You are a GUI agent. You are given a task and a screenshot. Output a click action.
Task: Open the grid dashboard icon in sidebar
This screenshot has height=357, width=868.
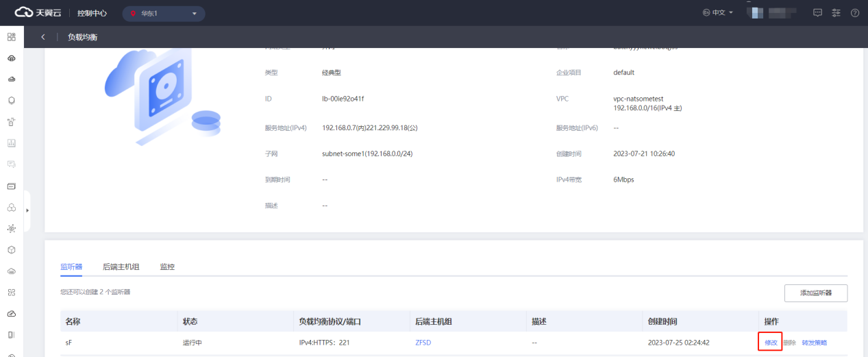[12, 37]
